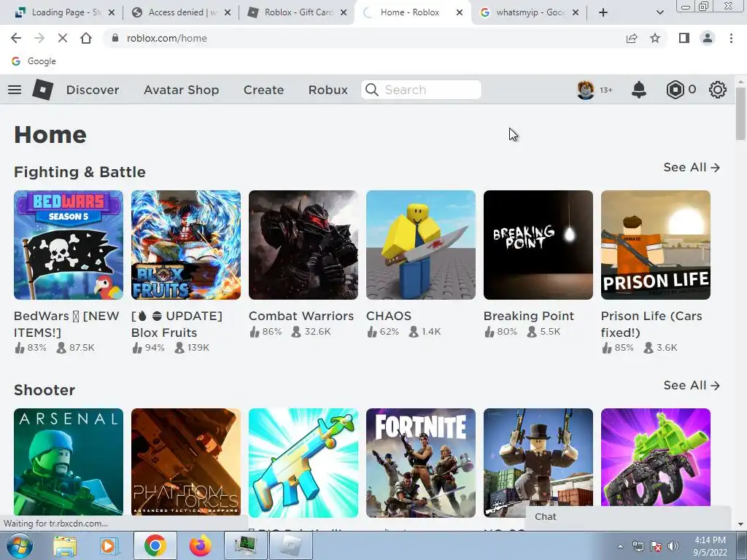747x560 pixels.
Task: Open the Breaking Point game thumbnail
Action: pyautogui.click(x=538, y=245)
